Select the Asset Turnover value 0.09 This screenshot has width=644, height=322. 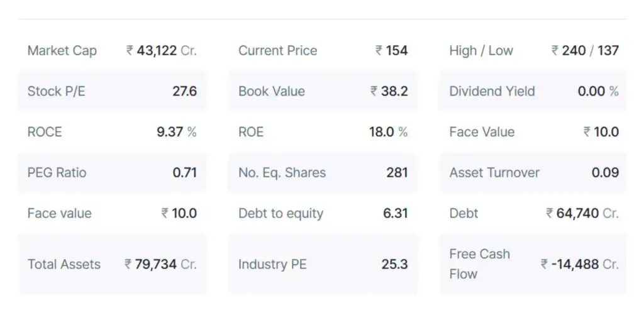(605, 173)
